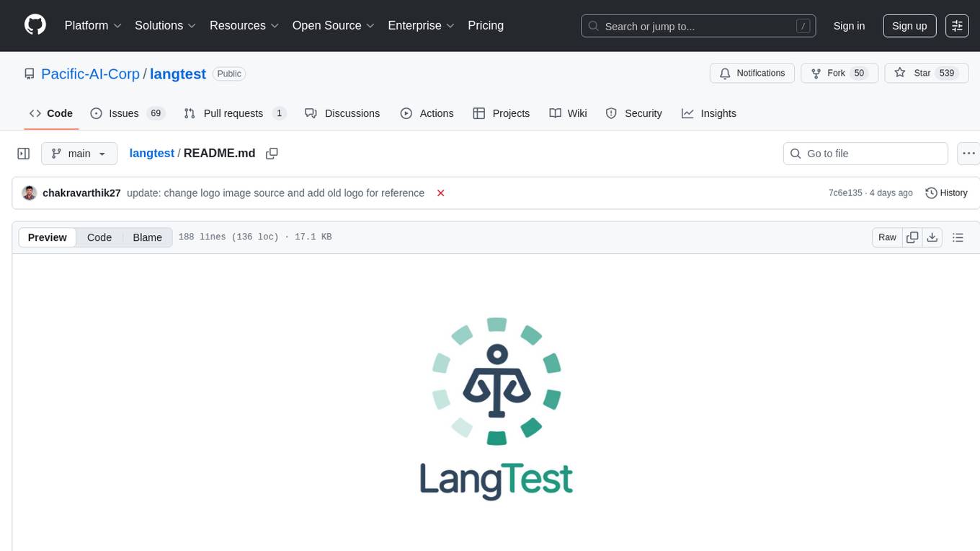980x551 pixels.
Task: Open the outline list icon
Action: coord(958,237)
